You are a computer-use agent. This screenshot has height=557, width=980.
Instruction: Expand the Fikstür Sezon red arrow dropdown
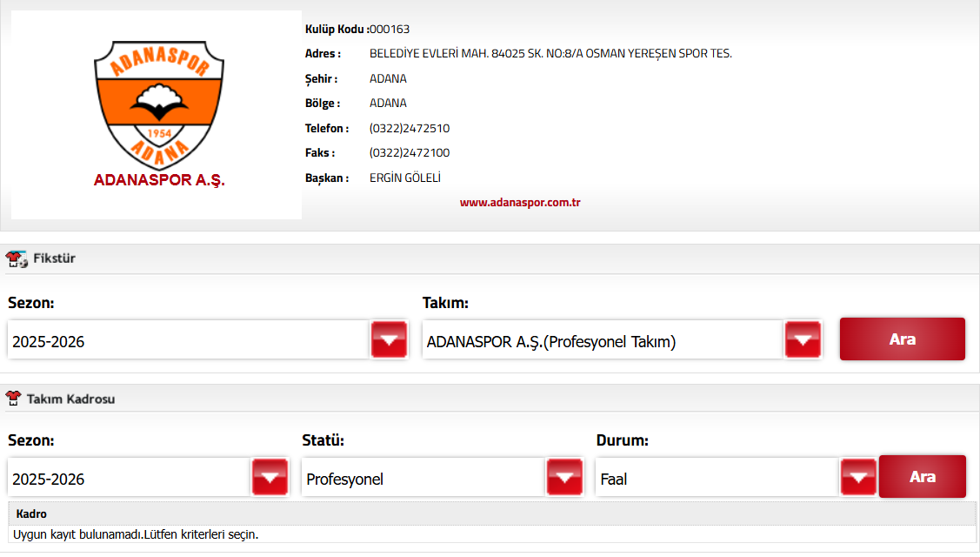pos(389,339)
